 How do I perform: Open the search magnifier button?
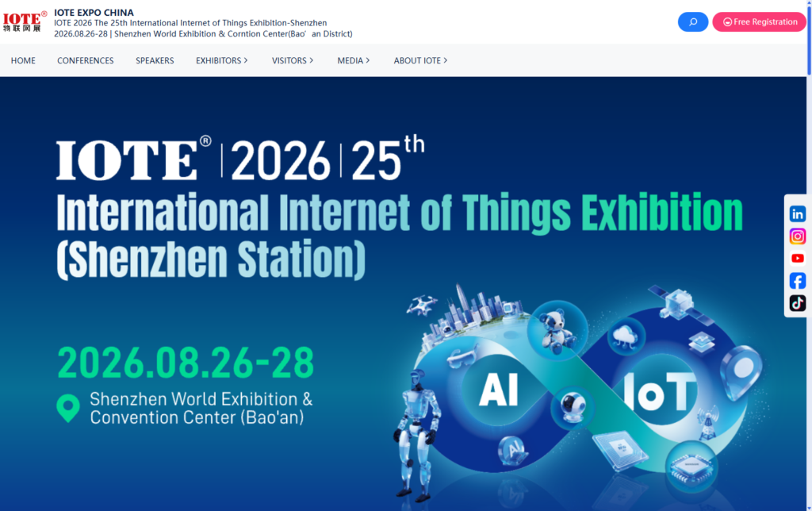(692, 22)
